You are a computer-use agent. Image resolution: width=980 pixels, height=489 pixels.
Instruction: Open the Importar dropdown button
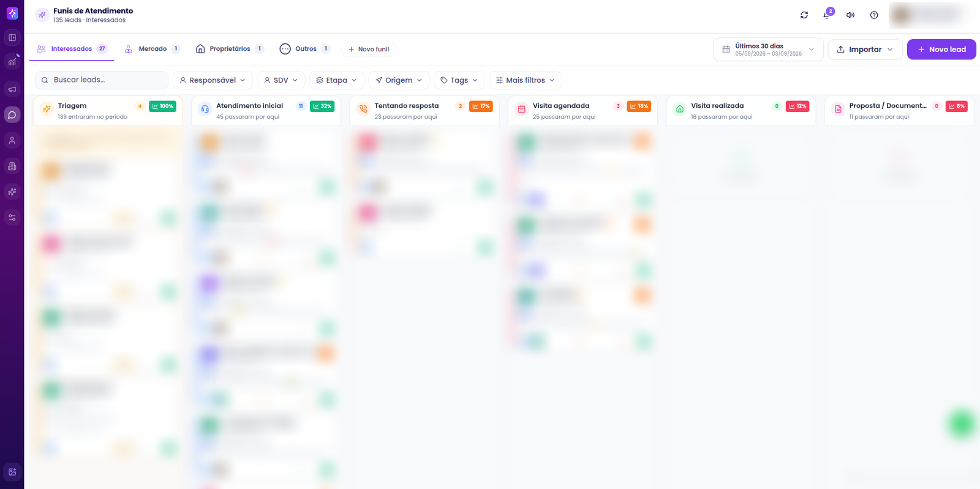point(865,50)
